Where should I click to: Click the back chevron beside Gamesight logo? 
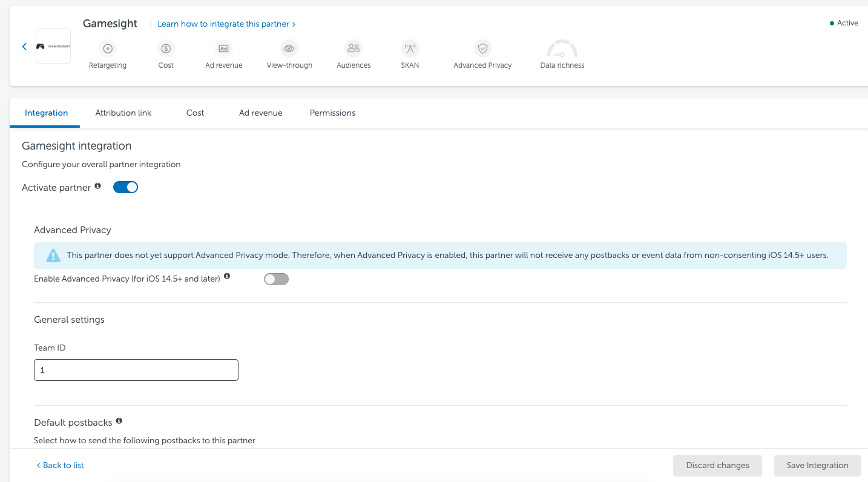(24, 47)
